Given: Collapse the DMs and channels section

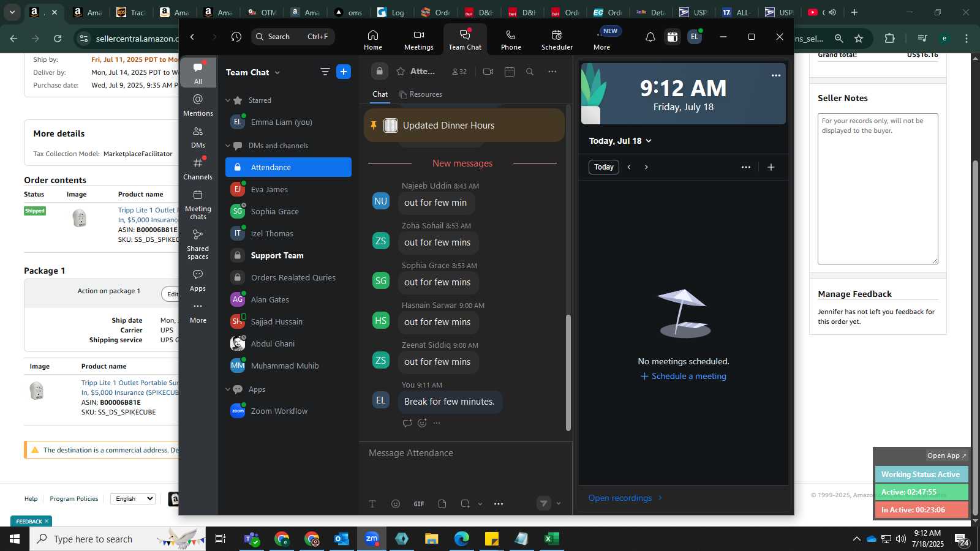Looking at the screenshot, I should pos(228,146).
